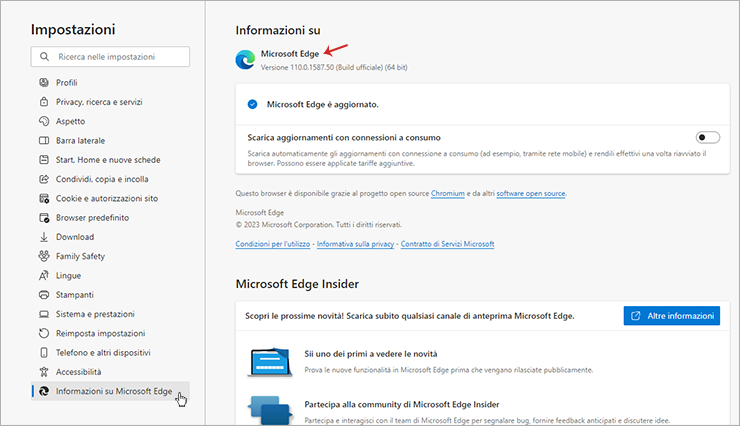Open Privacy, ricerca e servizi lock icon
This screenshot has width=740, height=426.
[44, 102]
